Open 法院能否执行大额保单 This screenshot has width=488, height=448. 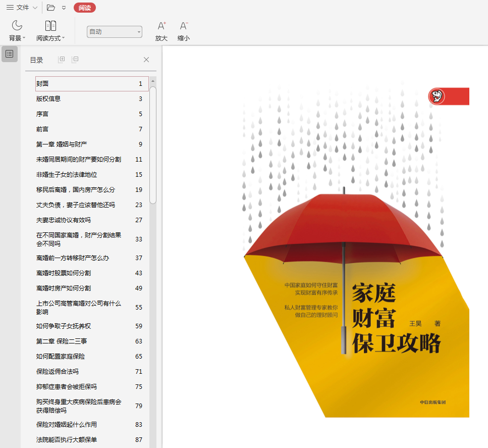pos(92,439)
